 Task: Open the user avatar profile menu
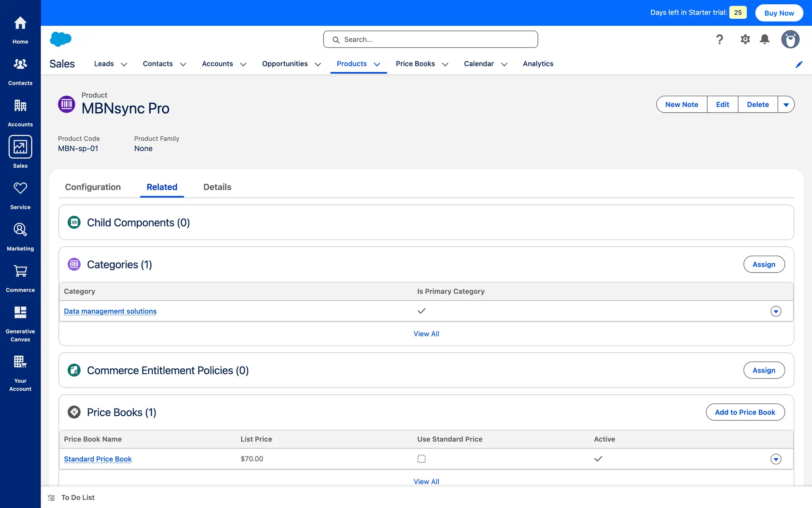(x=790, y=39)
